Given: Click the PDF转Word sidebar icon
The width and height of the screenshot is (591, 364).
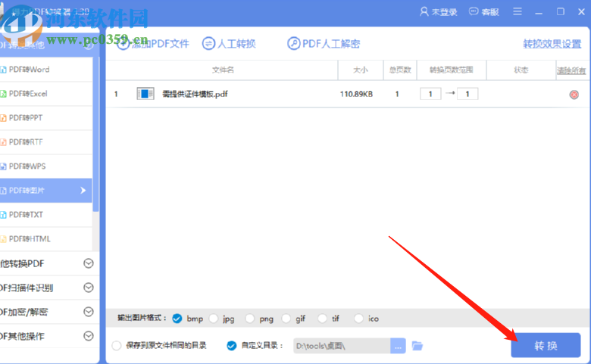Looking at the screenshot, I should pyautogui.click(x=3, y=70).
